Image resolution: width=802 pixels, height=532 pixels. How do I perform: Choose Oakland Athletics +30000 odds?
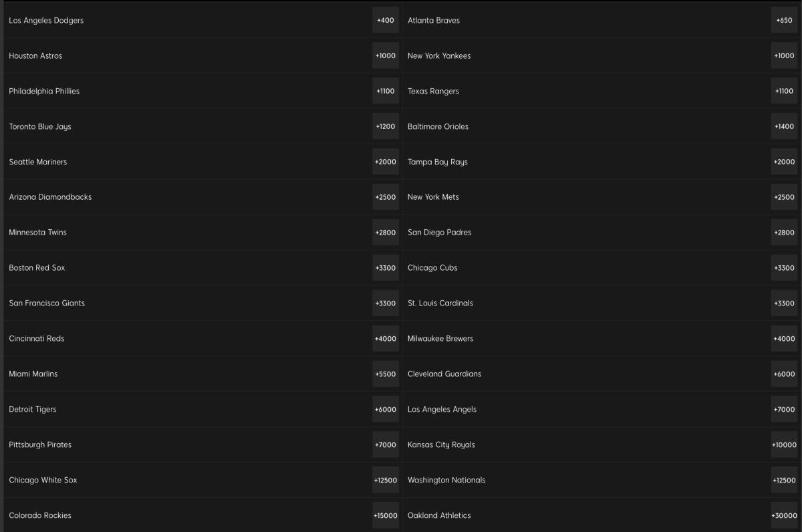click(x=785, y=516)
